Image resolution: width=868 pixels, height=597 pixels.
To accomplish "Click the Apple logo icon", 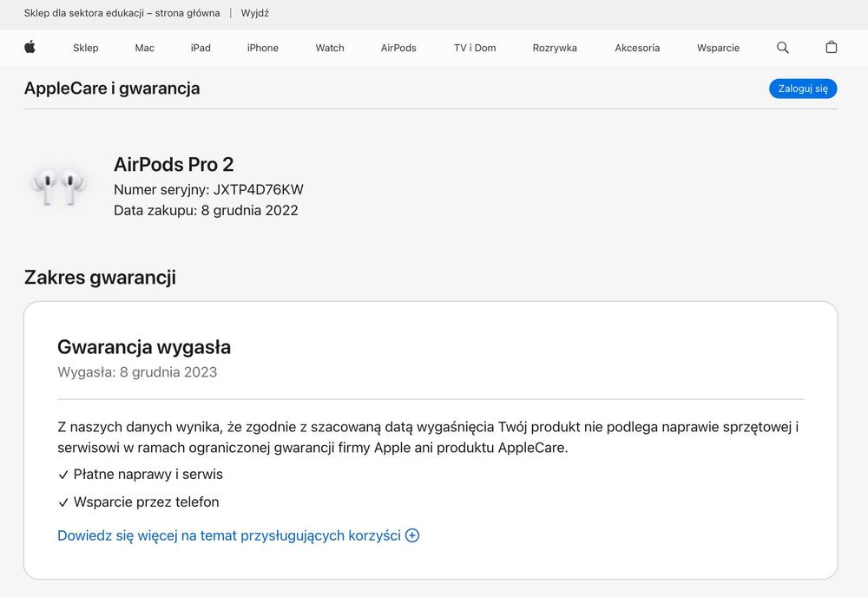I will click(30, 48).
